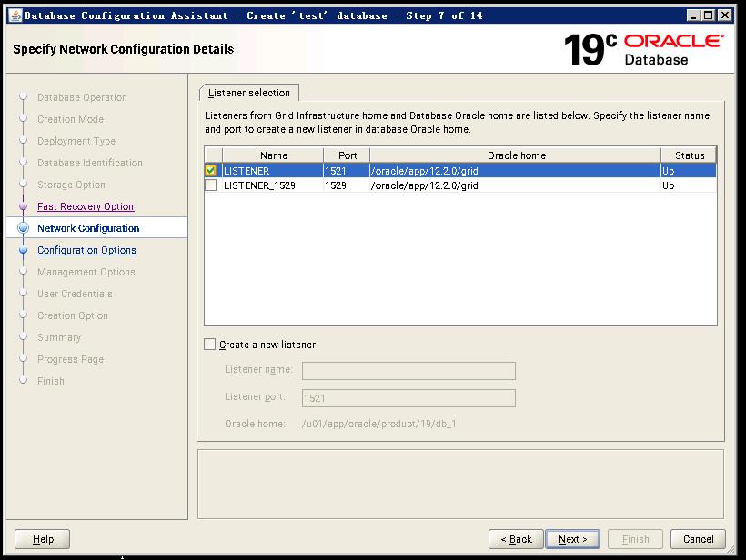Viewport: 746px width, 560px height.
Task: Check the LISTENER_1529 row checkbox
Action: tap(210, 185)
